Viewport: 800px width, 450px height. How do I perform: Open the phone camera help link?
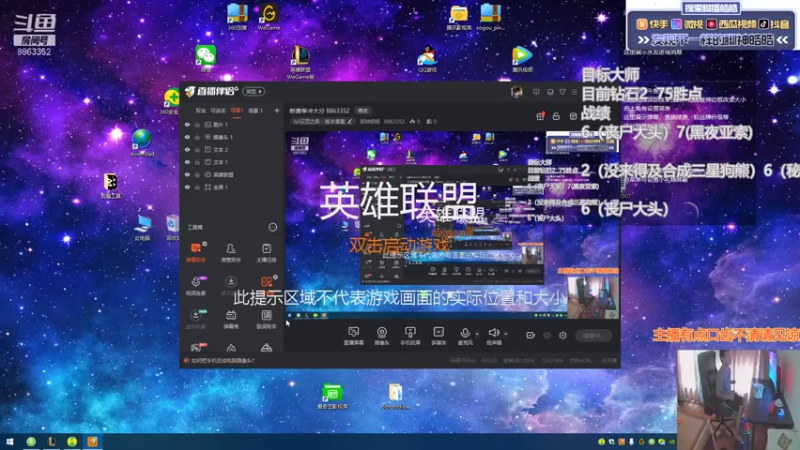pos(222,360)
